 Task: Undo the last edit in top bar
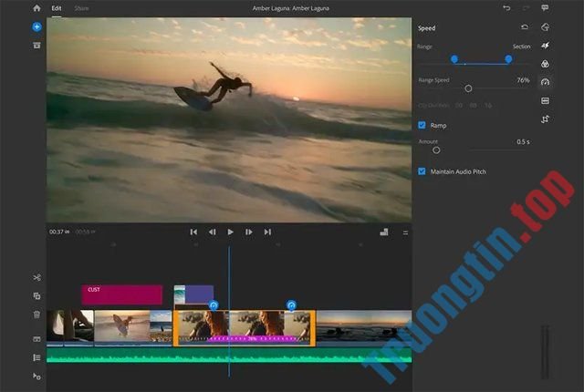click(506, 8)
